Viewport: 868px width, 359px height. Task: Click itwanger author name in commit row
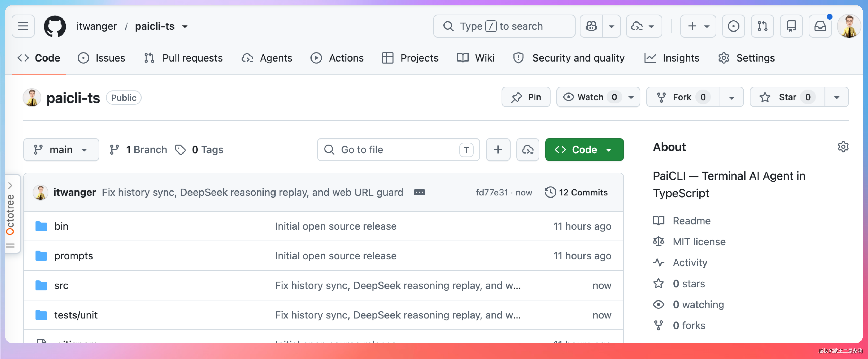[x=74, y=192]
